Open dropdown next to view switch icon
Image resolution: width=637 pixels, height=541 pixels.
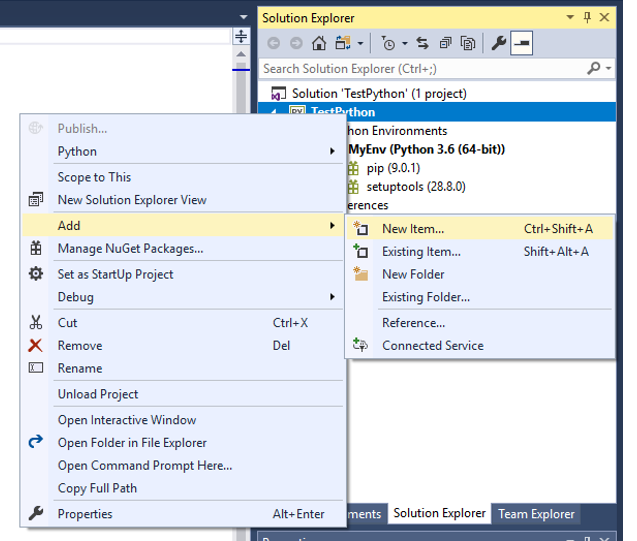pyautogui.click(x=360, y=43)
